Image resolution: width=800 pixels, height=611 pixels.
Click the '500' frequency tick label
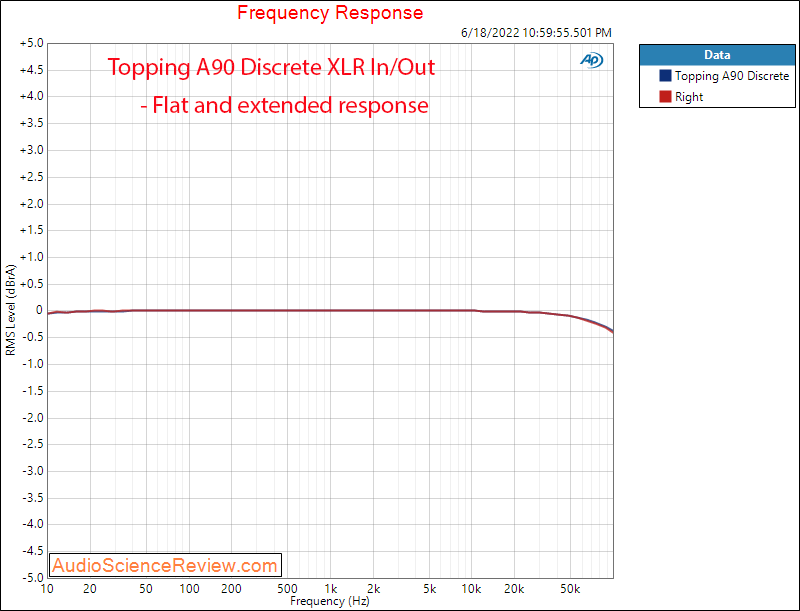pyautogui.click(x=288, y=589)
